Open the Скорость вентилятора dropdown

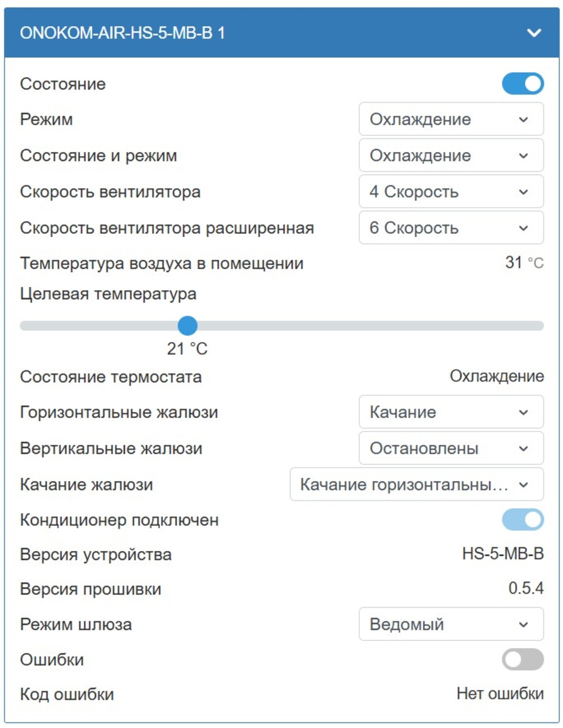451,191
